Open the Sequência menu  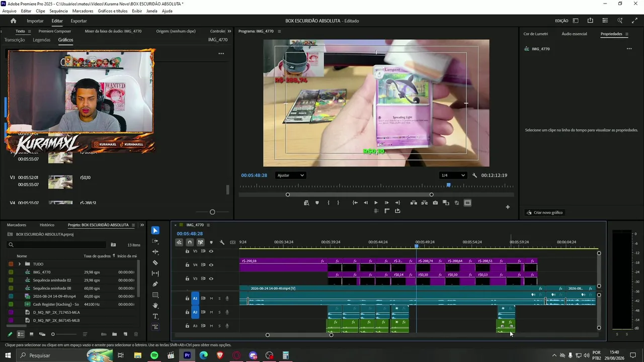click(x=59, y=11)
